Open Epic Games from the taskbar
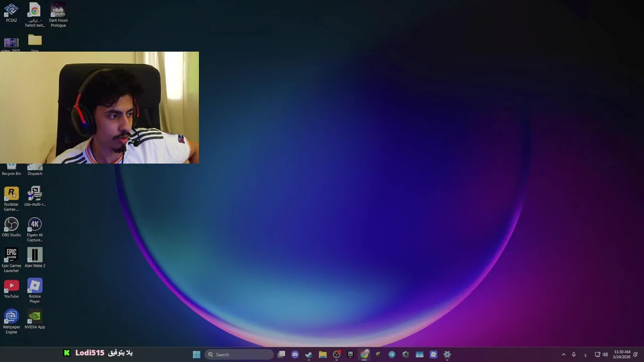Image resolution: width=644 pixels, height=362 pixels. click(350, 354)
